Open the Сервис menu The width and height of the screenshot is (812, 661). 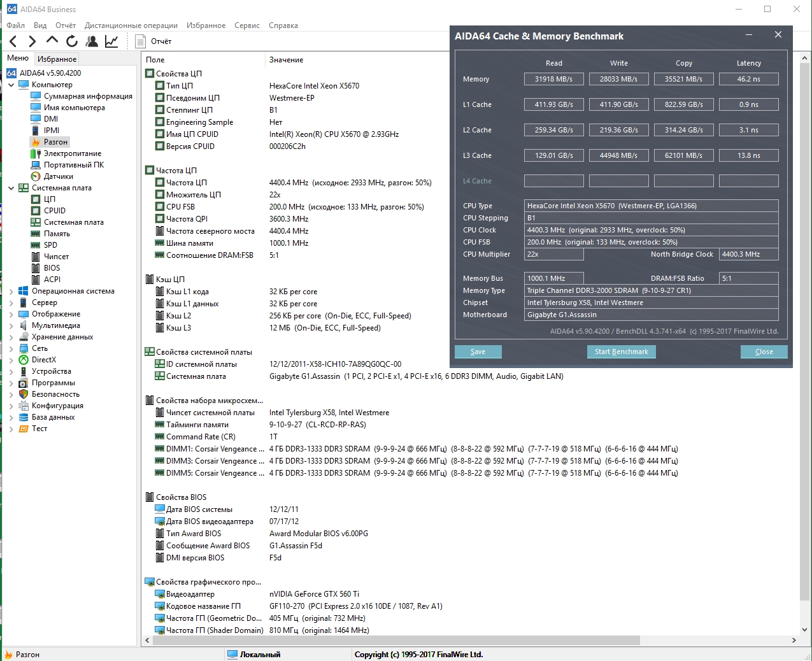(247, 25)
